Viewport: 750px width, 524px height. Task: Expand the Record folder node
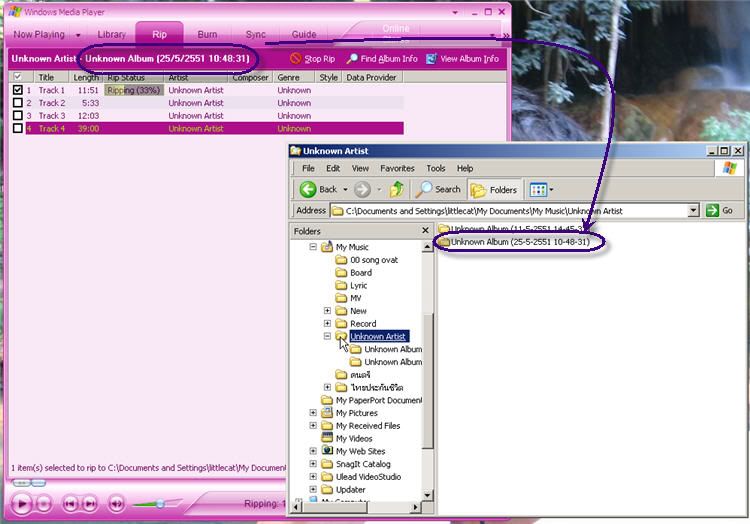click(x=327, y=324)
